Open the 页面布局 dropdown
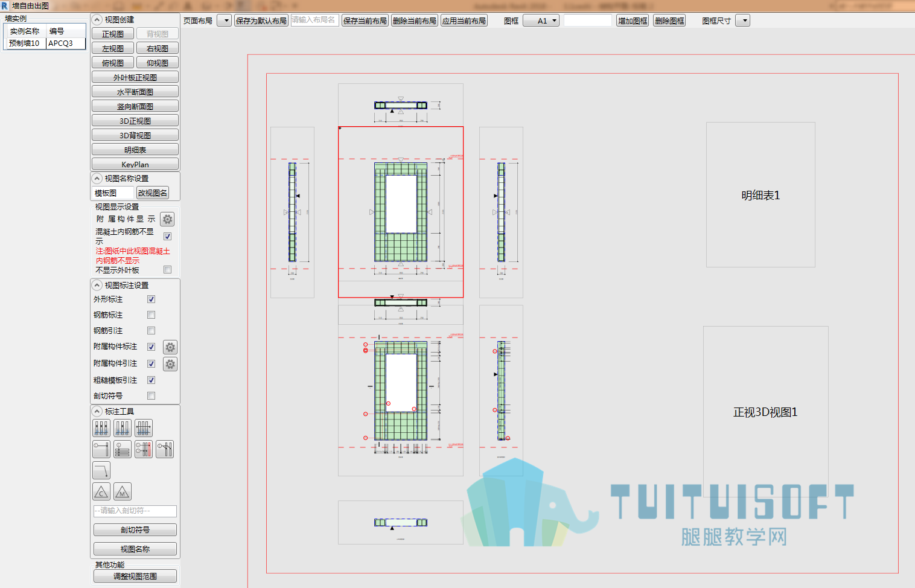Viewport: 915px width, 588px height. tap(225, 21)
